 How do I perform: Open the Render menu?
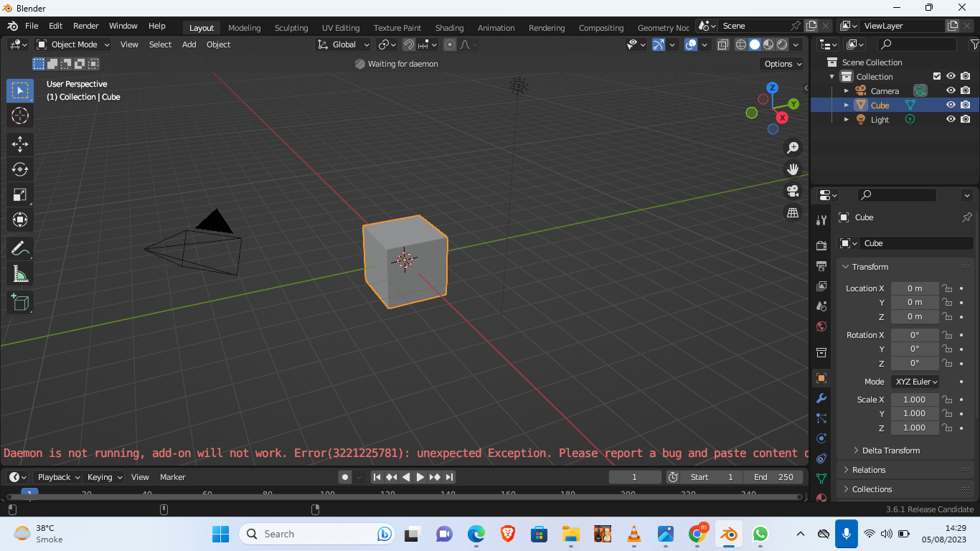[x=85, y=26]
